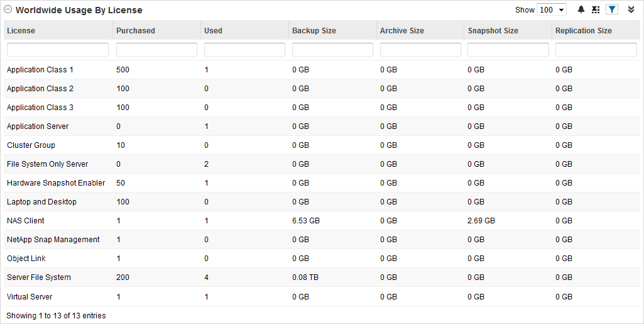The height and width of the screenshot is (324, 644).
Task: Select the NAS Client license row
Action: (x=26, y=221)
